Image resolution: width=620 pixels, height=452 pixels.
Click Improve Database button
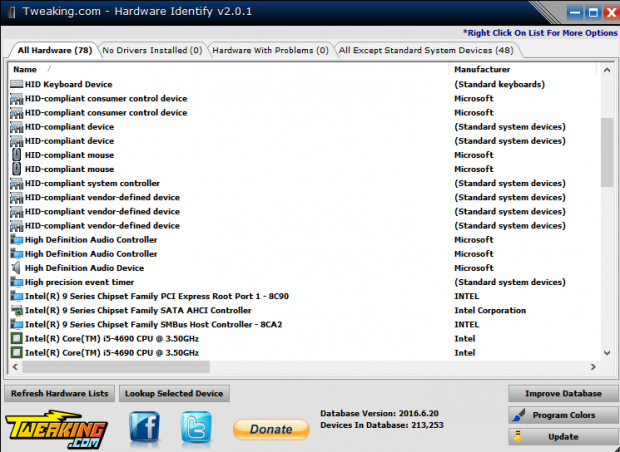tap(563, 393)
